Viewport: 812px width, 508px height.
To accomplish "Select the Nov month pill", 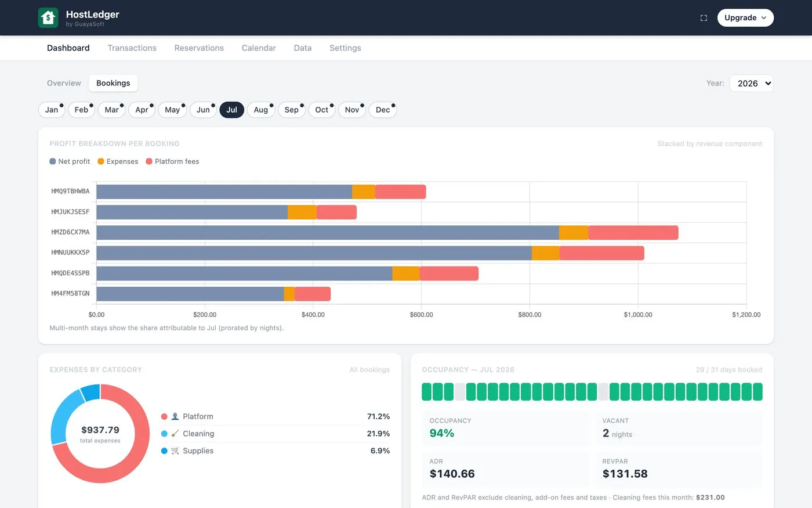I will (352, 110).
